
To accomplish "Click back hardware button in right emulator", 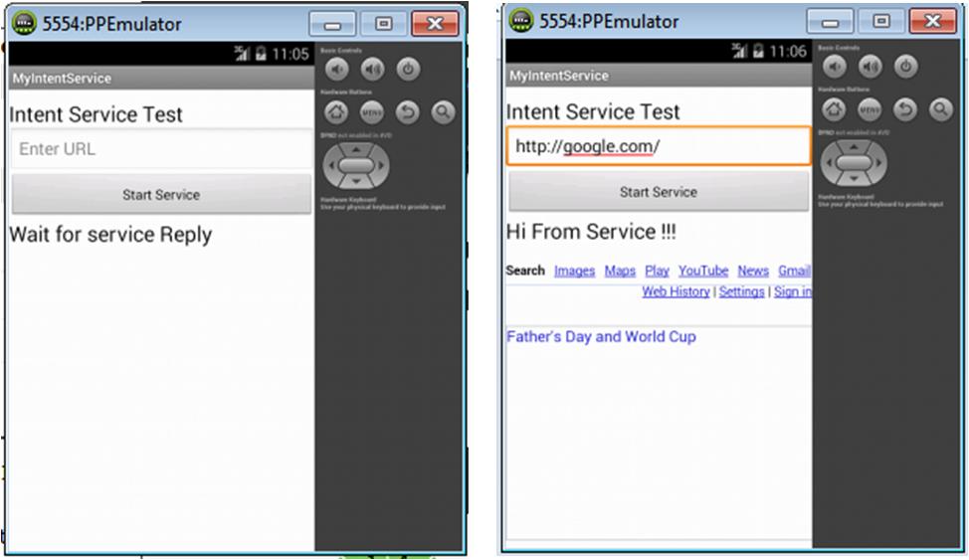I will [x=904, y=110].
